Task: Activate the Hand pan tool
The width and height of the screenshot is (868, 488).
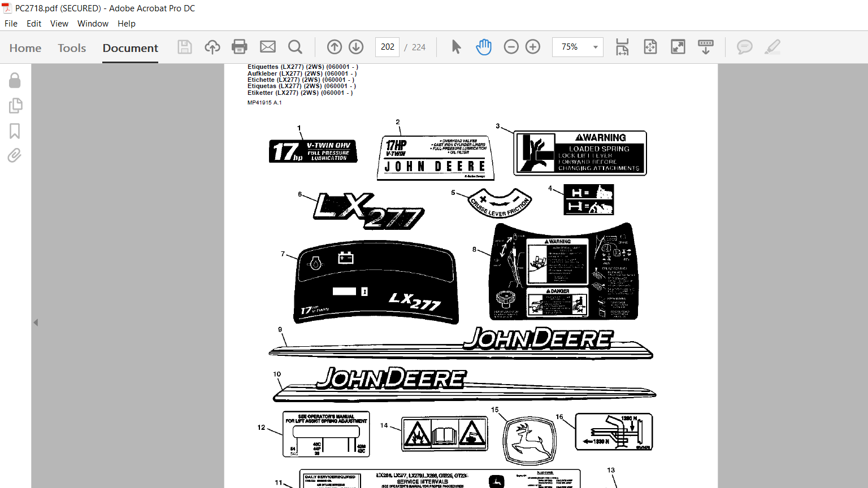Action: [484, 47]
